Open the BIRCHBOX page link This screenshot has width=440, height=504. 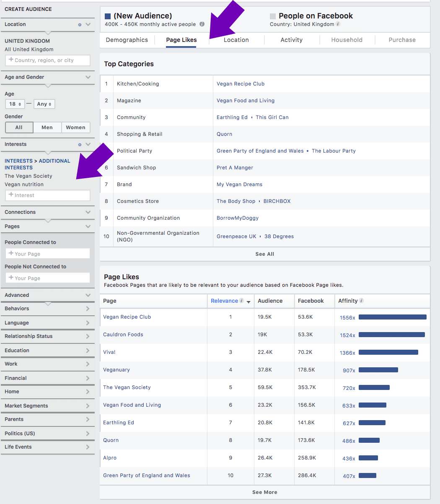pyautogui.click(x=277, y=201)
